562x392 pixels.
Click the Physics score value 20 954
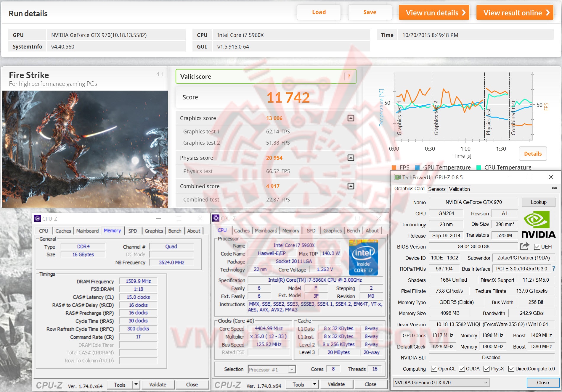coord(274,158)
